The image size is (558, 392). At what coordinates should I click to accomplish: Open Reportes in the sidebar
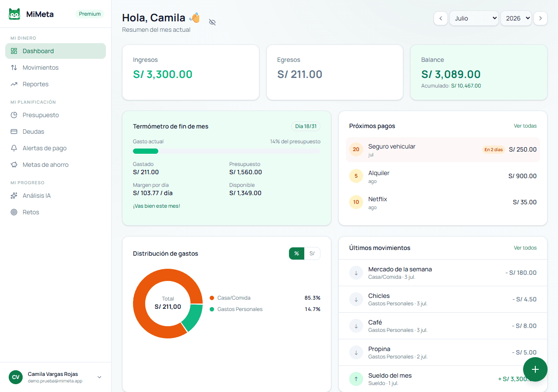click(55, 84)
